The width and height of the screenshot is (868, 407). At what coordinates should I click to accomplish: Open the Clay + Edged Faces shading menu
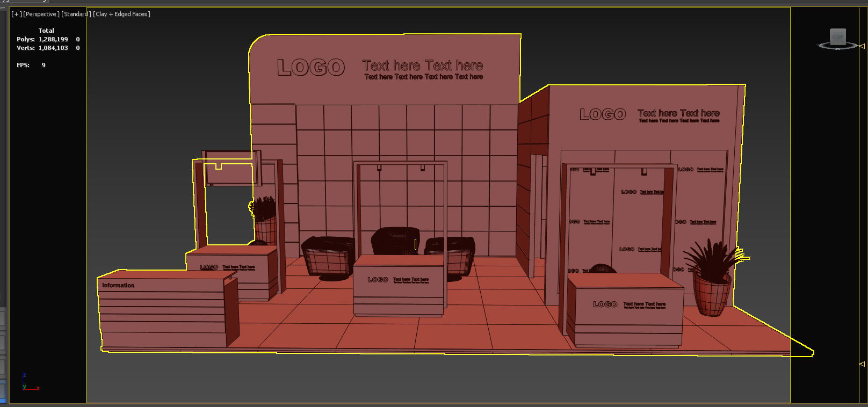pyautogui.click(x=122, y=14)
